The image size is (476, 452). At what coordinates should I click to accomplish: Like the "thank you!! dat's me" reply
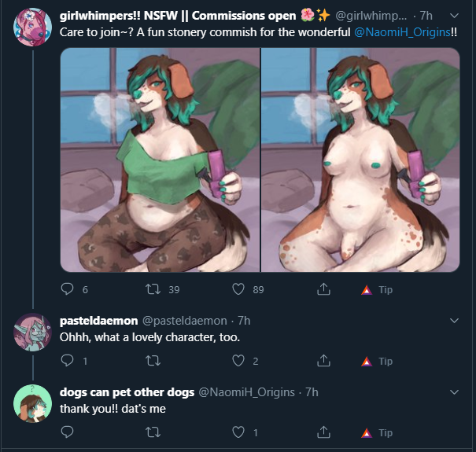coord(238,432)
